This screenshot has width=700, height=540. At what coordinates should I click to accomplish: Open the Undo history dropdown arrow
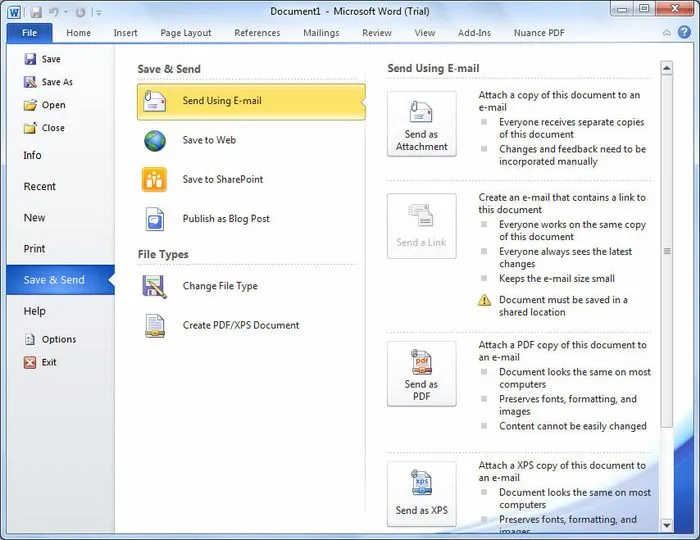[x=66, y=12]
